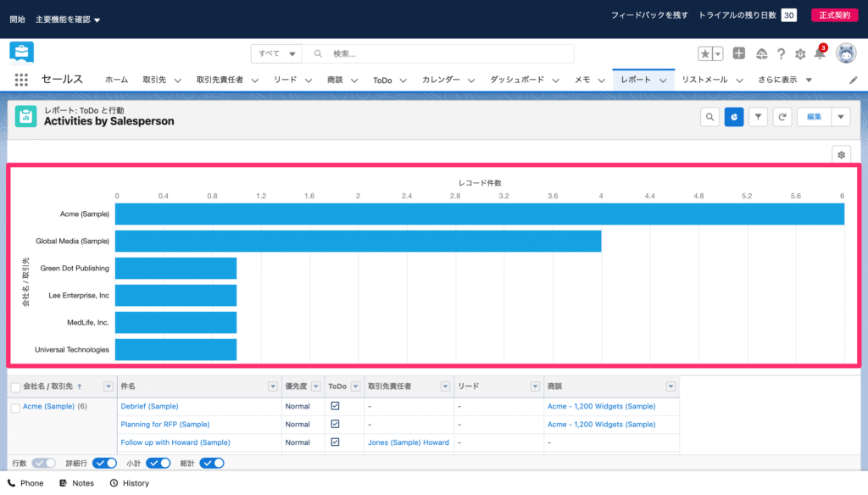Open the 商談 column menu arrow

tap(670, 387)
